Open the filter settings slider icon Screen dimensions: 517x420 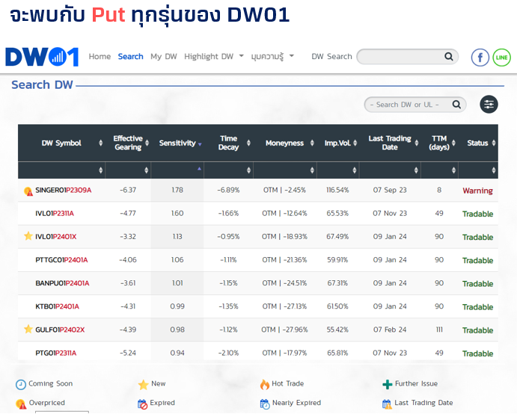pyautogui.click(x=489, y=105)
